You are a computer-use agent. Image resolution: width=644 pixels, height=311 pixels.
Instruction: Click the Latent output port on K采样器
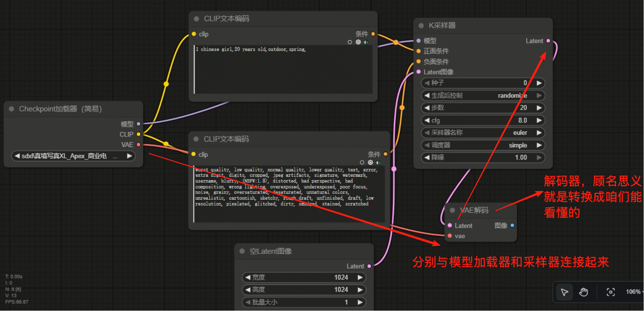click(x=548, y=41)
